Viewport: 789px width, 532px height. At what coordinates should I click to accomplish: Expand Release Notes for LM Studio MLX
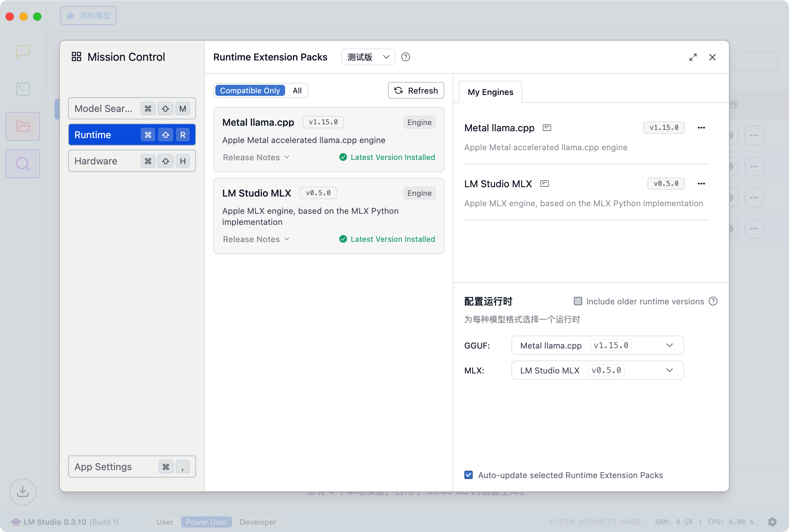click(x=256, y=239)
